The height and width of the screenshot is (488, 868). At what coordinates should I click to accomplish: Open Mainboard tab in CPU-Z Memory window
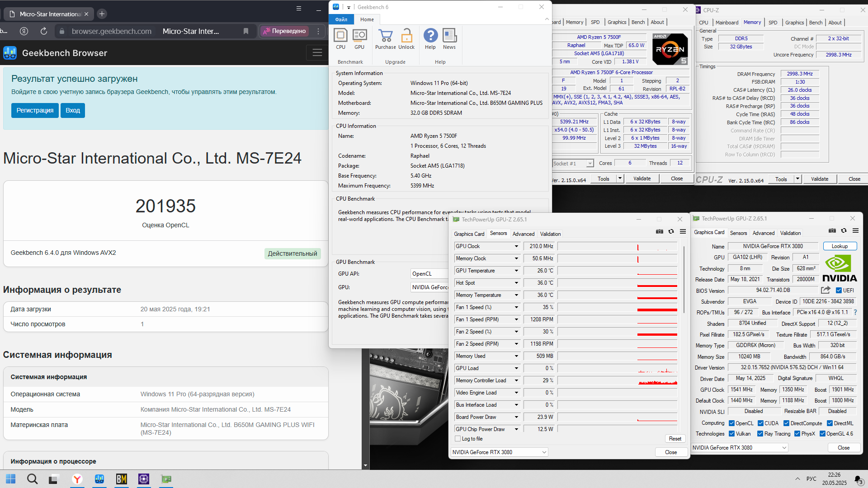[727, 23]
